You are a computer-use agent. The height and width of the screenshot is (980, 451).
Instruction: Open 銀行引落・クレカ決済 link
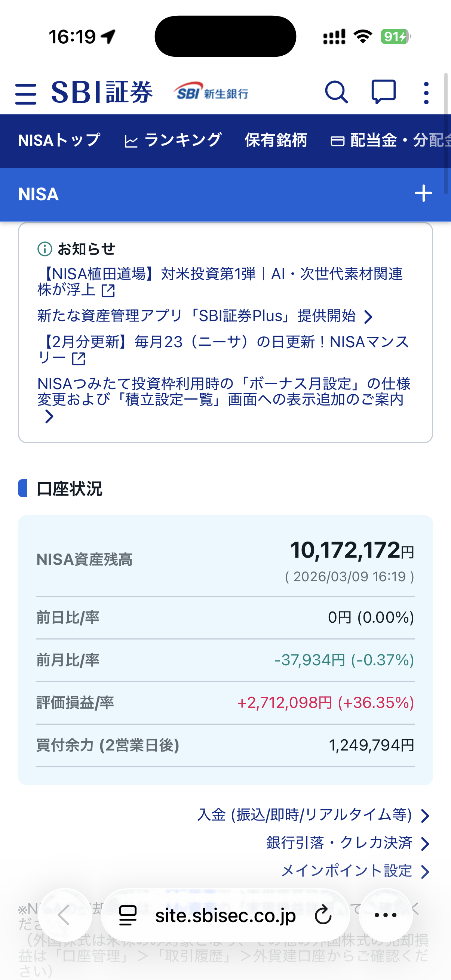[347, 843]
